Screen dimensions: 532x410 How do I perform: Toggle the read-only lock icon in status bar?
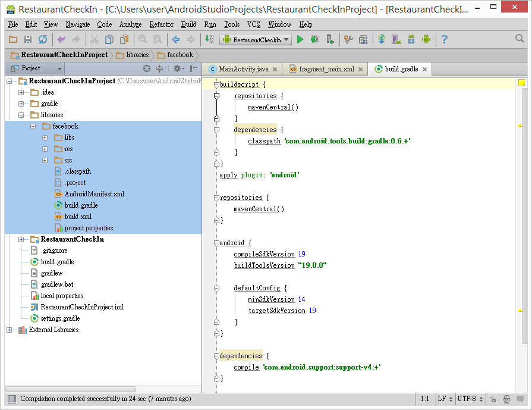[x=493, y=399]
